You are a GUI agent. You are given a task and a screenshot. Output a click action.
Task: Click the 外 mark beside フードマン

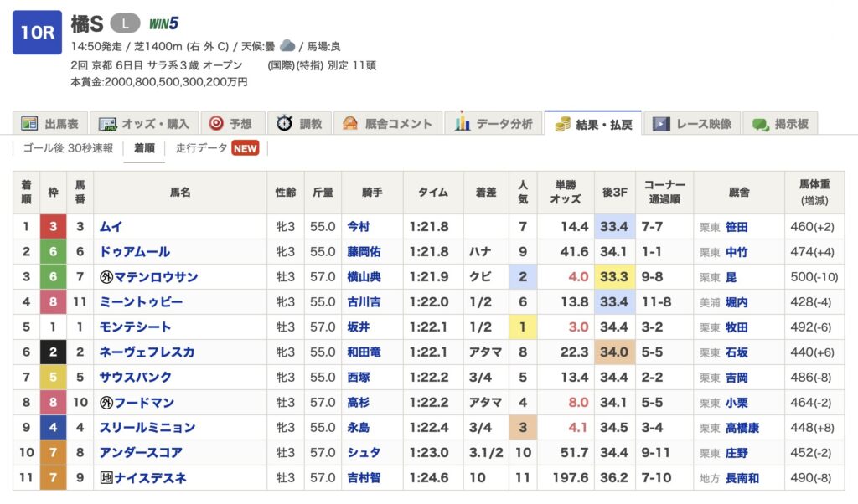[x=106, y=403]
